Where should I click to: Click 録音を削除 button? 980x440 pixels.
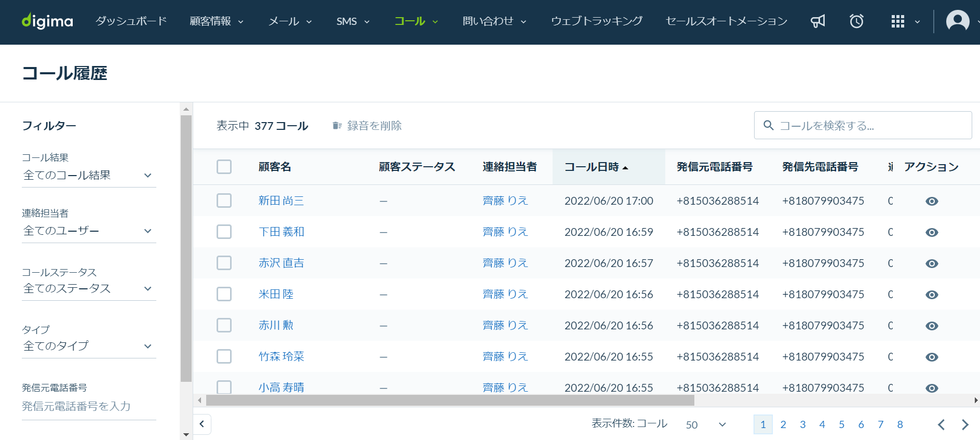(x=367, y=126)
